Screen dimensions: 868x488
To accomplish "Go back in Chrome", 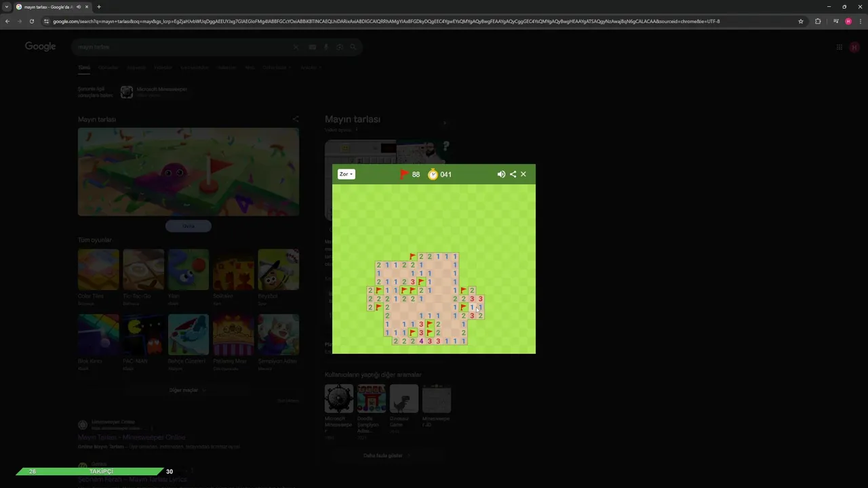I will coord(7,21).
